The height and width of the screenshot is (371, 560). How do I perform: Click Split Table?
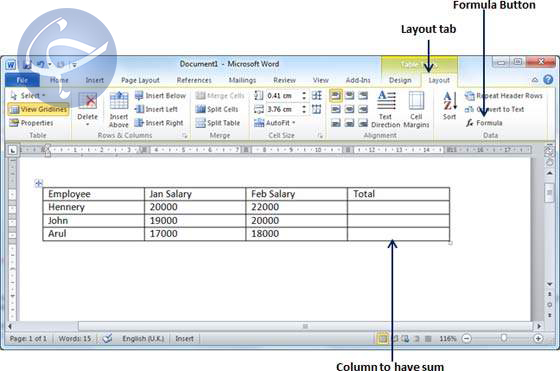218,123
